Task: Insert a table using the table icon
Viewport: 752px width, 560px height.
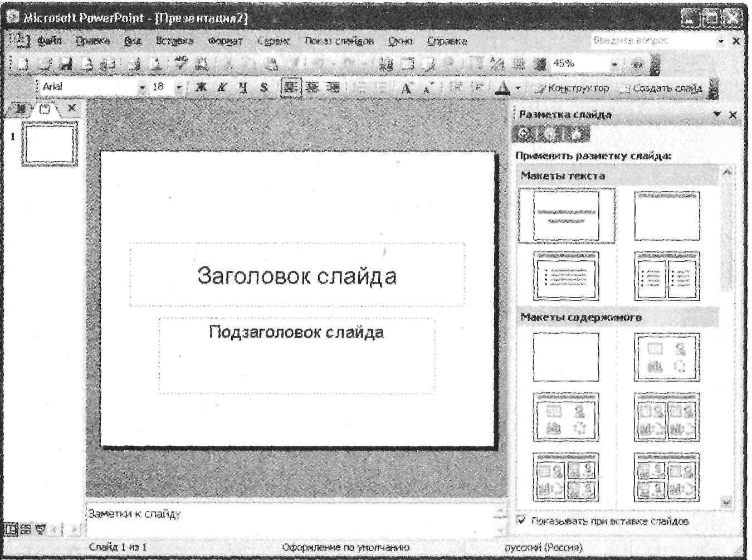Action: (408, 65)
